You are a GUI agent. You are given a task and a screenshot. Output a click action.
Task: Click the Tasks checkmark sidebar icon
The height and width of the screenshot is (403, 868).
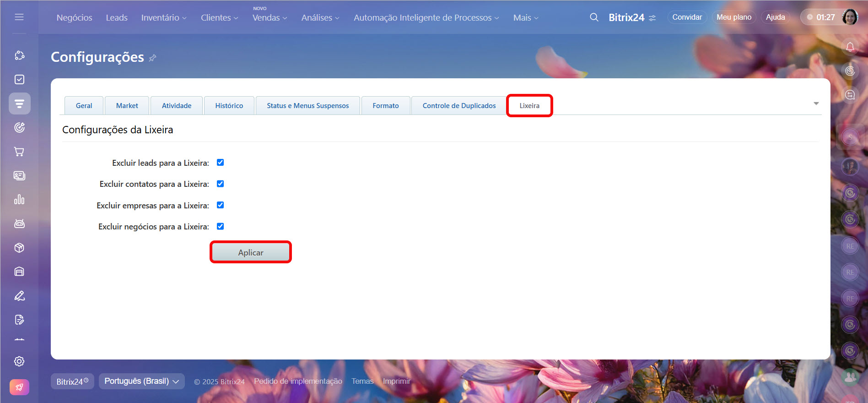tap(19, 80)
